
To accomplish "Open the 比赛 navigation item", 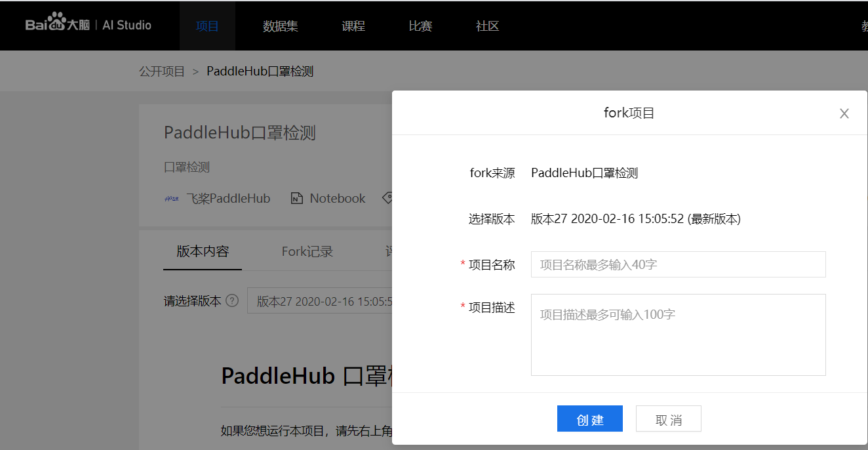I will pyautogui.click(x=420, y=26).
